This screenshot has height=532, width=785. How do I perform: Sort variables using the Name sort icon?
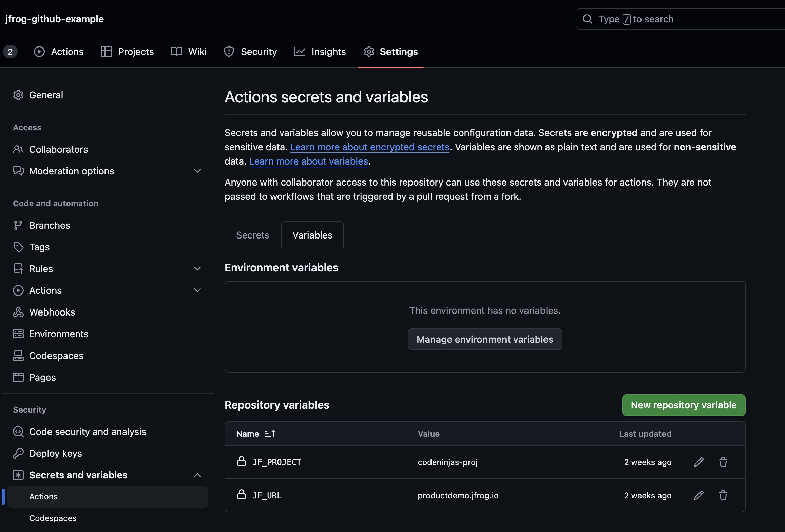tap(270, 434)
